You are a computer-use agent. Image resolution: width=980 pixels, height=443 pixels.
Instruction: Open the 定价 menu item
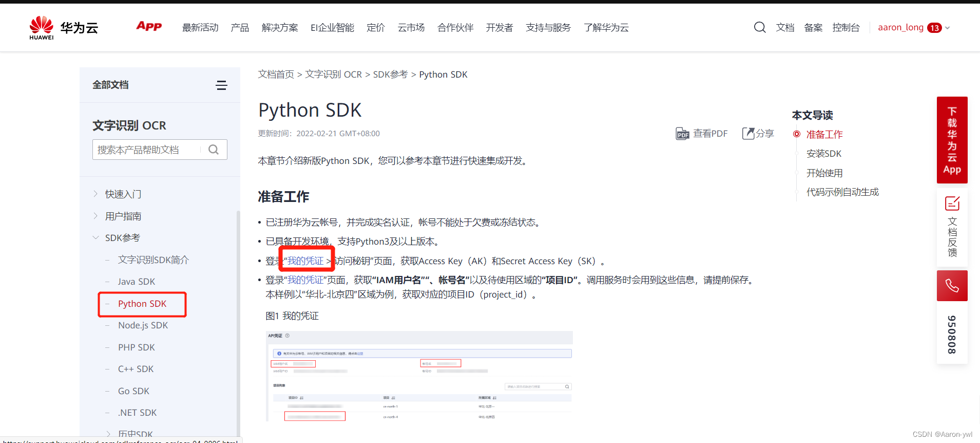click(x=376, y=28)
